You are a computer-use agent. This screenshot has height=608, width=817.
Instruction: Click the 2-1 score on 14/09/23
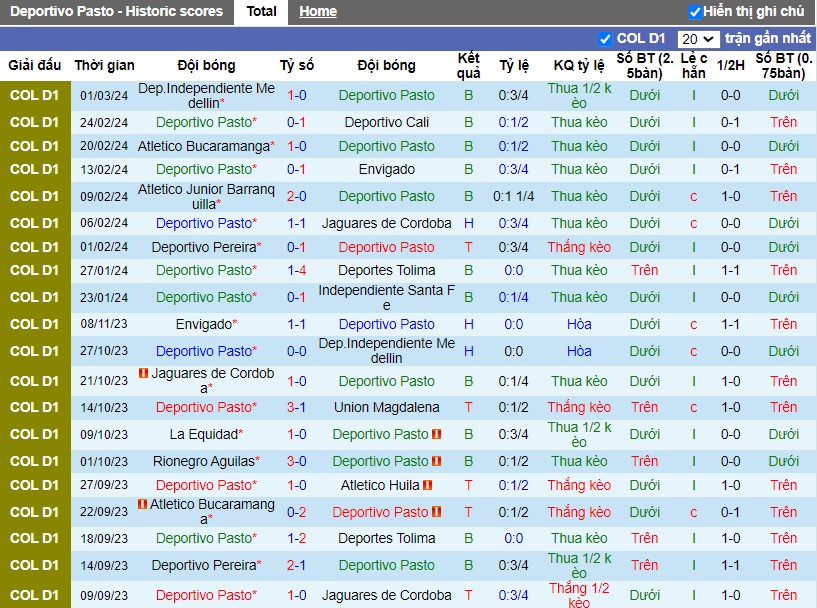point(296,565)
